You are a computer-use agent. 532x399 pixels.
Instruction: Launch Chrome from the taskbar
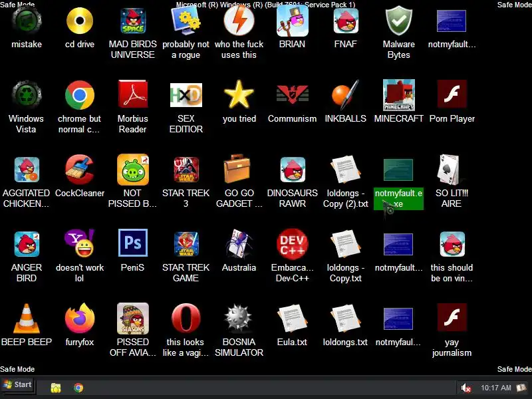click(x=78, y=388)
